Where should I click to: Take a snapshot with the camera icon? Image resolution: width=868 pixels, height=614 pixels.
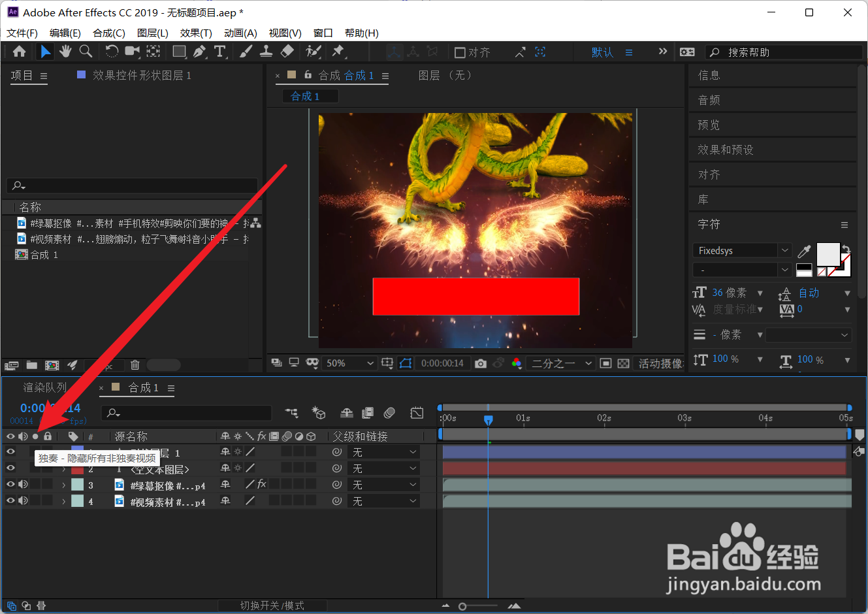(x=481, y=363)
